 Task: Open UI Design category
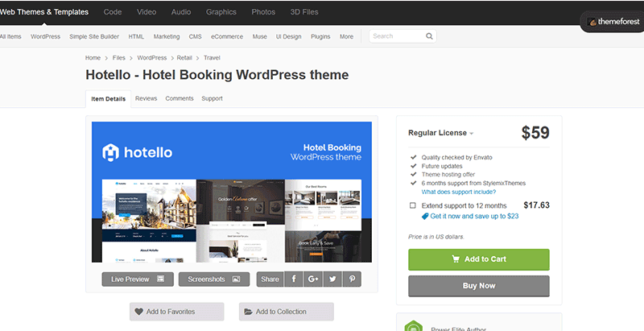point(289,36)
